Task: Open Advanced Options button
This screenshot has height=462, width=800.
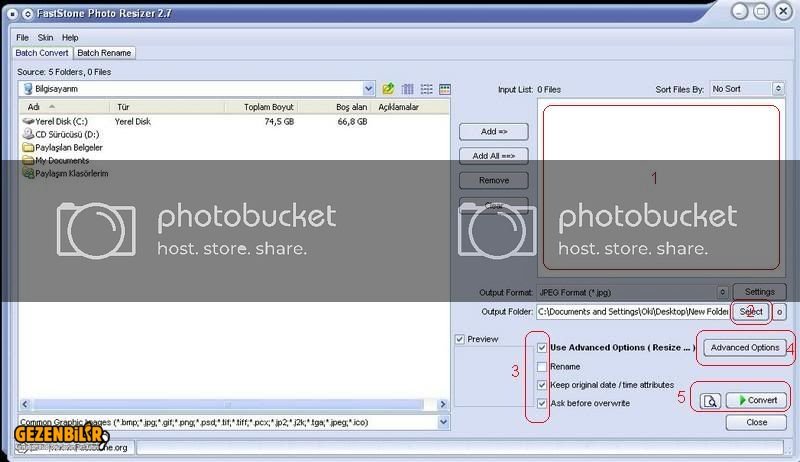Action: click(745, 347)
